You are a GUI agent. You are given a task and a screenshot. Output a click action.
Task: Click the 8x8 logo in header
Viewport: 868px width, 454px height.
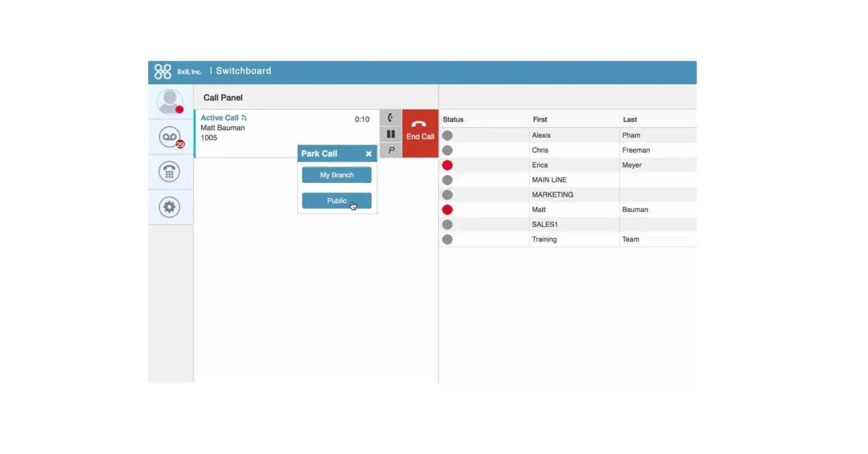coord(163,71)
